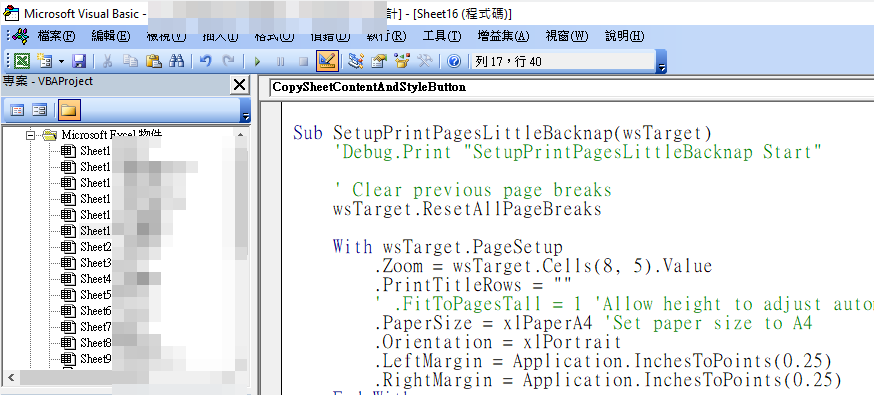
Task: Open the Properties Window icon
Action: click(378, 61)
